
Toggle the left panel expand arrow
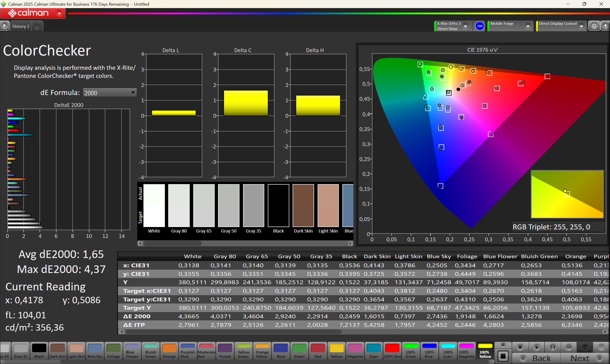[5, 25]
